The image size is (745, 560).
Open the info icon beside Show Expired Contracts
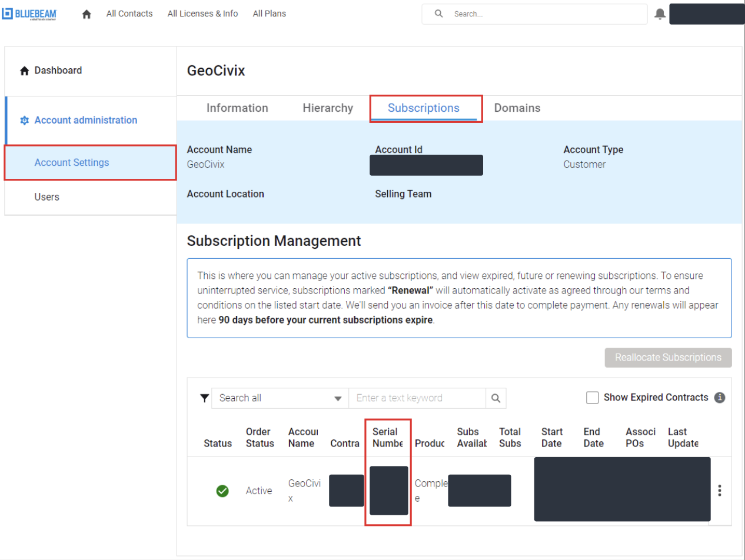pyautogui.click(x=719, y=398)
